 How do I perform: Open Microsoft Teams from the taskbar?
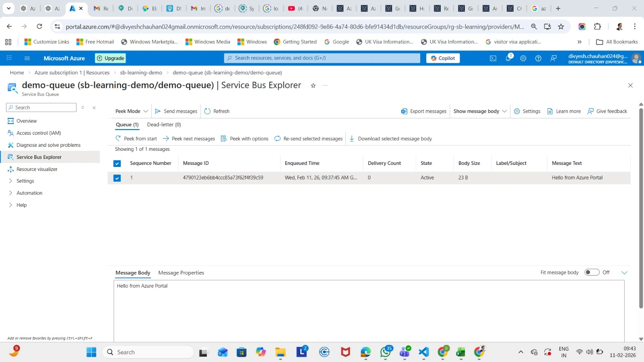click(405, 352)
